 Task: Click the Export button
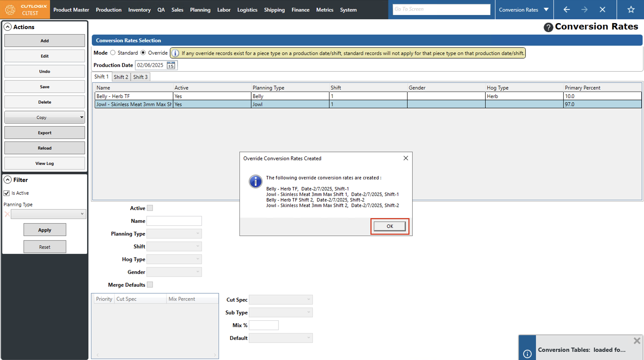coord(45,133)
